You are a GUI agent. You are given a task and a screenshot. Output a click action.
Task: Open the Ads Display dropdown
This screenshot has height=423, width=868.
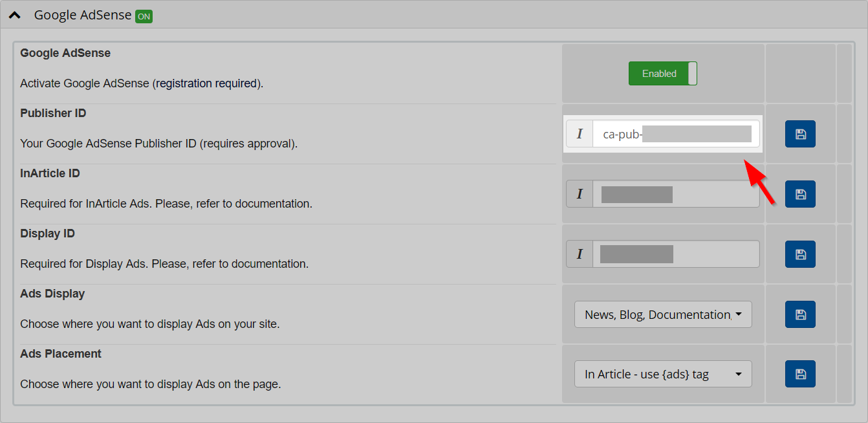(663, 314)
